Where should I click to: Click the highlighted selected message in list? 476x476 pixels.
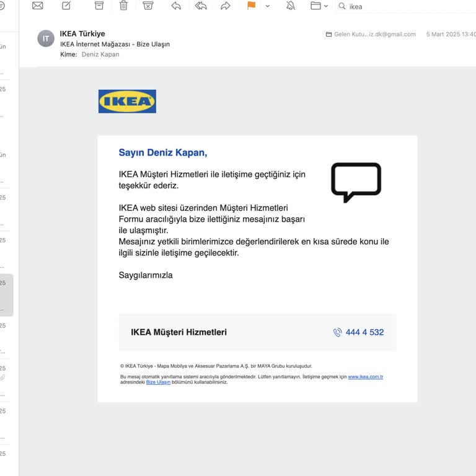click(x=6, y=295)
